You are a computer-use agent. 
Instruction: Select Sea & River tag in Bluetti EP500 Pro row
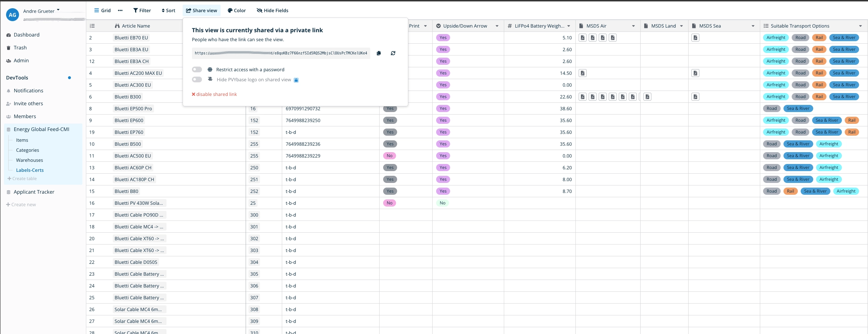[798, 108]
